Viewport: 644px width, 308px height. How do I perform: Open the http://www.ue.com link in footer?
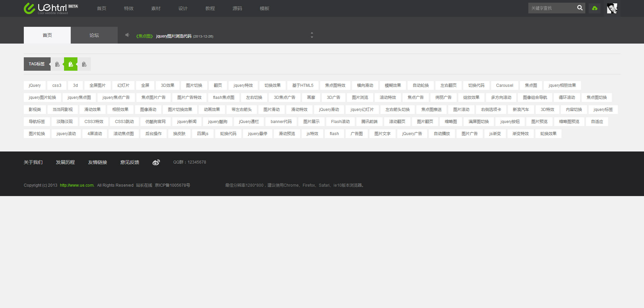(77, 185)
